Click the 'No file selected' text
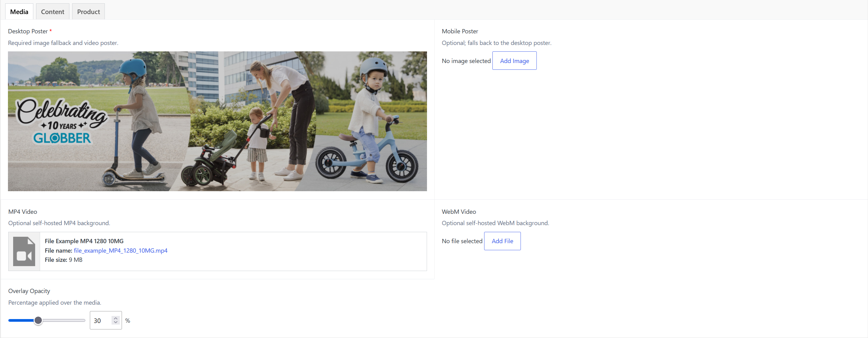The width and height of the screenshot is (868, 338). click(462, 241)
